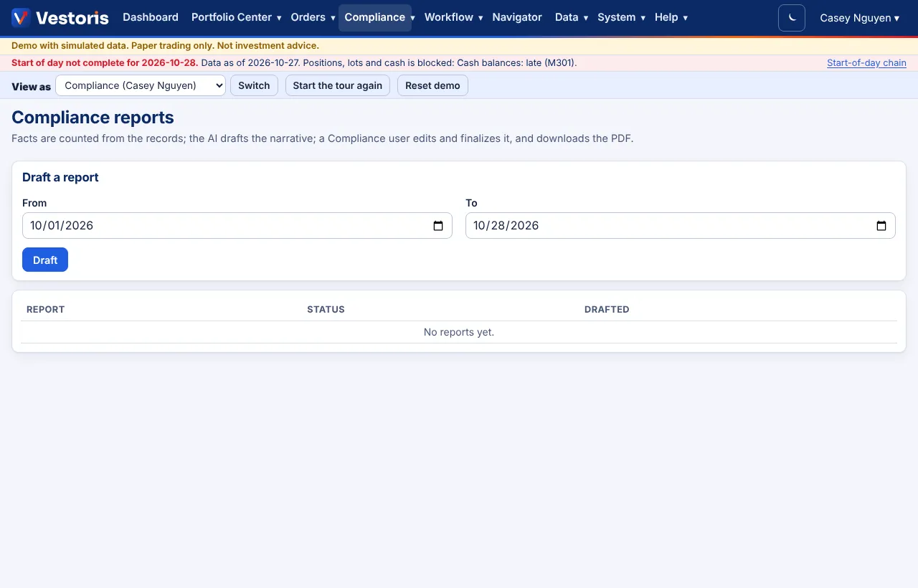Click the Switch button
The width and height of the screenshot is (918, 588).
pyautogui.click(x=254, y=85)
